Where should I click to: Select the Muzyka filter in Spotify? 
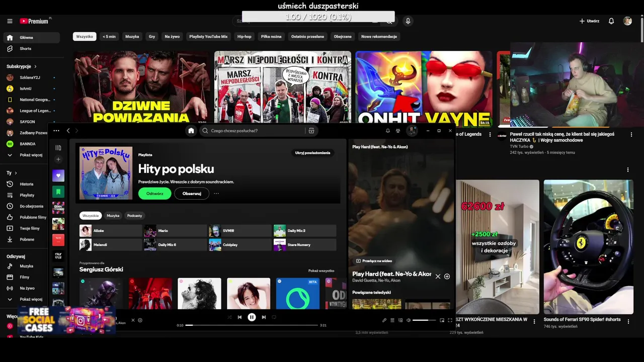[113, 216]
